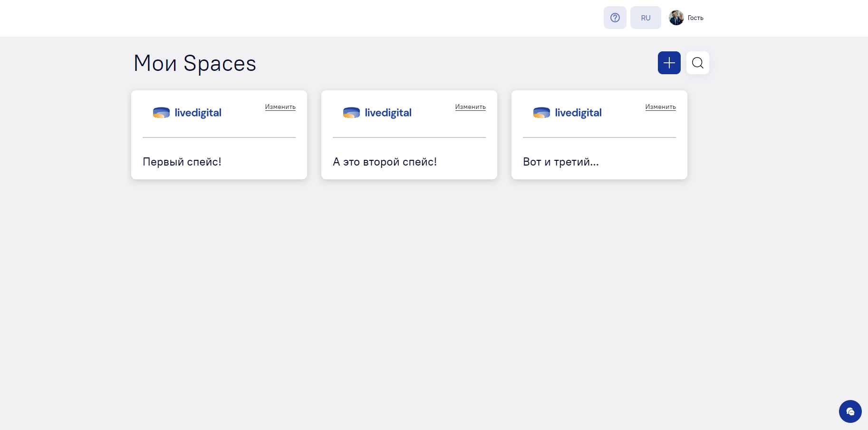Screen dimensions: 868x430
Task: Open the space named Вот и третий...
Action: [561, 162]
